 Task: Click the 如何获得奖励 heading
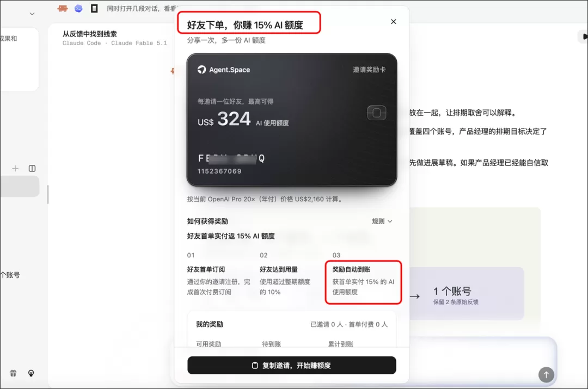[207, 221]
